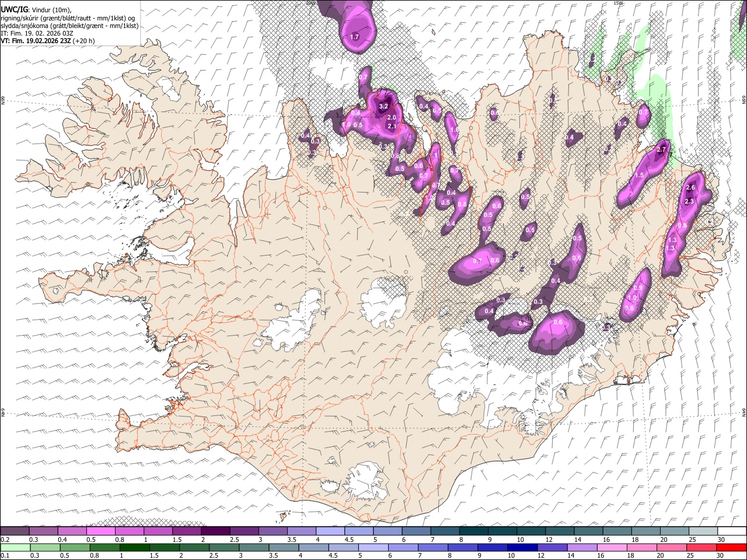Screen dimensions: 747x560
Task: Click the 30 label on the rain scale
Action: click(720, 556)
